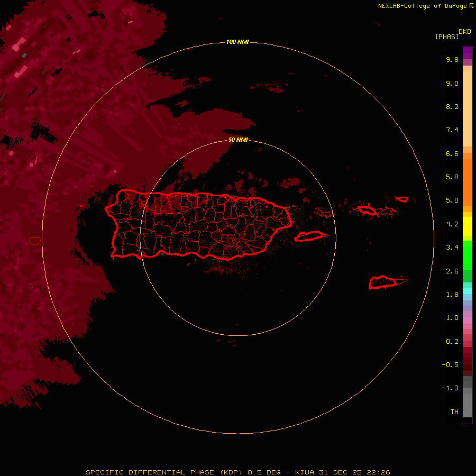The height and width of the screenshot is (476, 476).
Task: Click the 1.0 value on the color scale
Action: (x=452, y=318)
